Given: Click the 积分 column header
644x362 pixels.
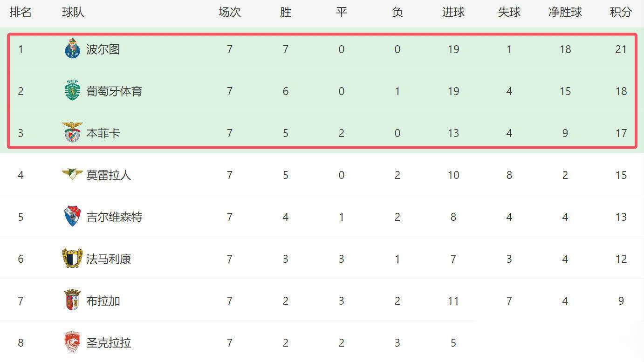Looking at the screenshot, I should click(621, 12).
